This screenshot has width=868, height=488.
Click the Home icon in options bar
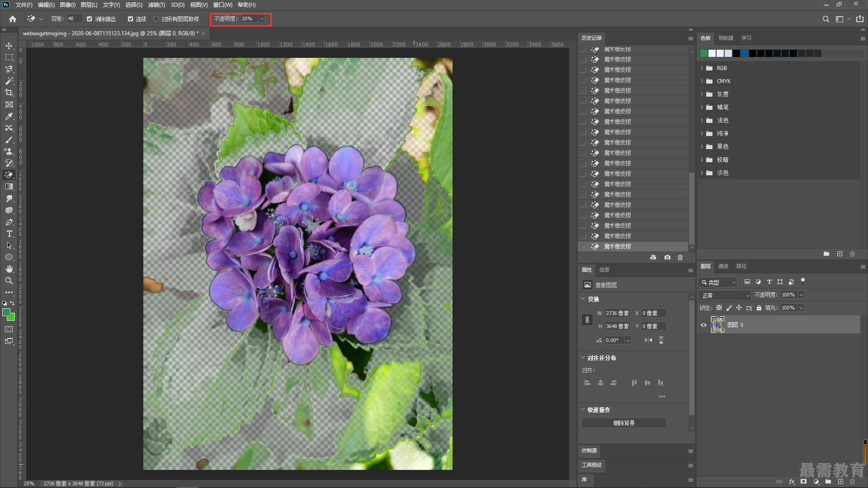pos(13,19)
